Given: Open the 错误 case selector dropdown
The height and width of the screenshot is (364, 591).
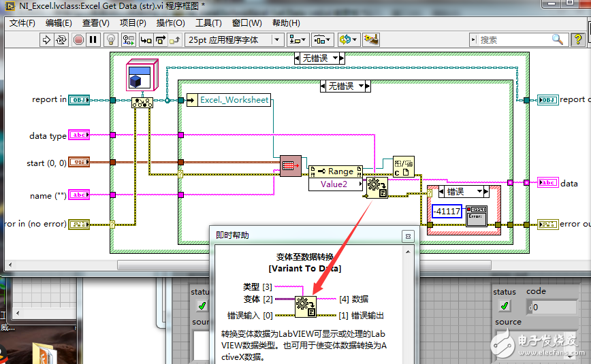Looking at the screenshot, I should coord(479,191).
